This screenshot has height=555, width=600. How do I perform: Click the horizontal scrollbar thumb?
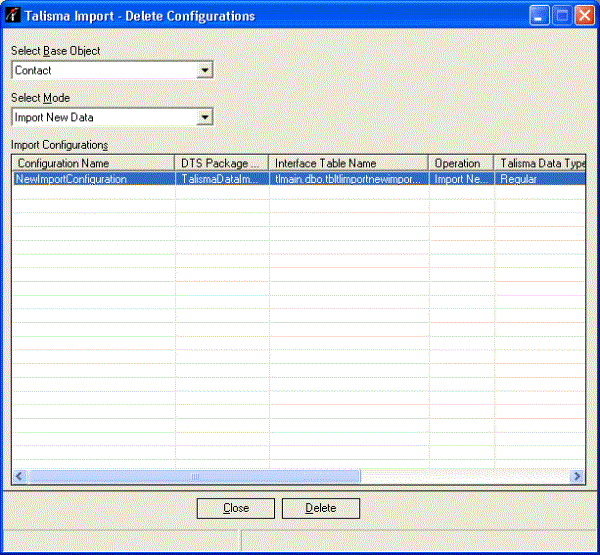point(194,477)
